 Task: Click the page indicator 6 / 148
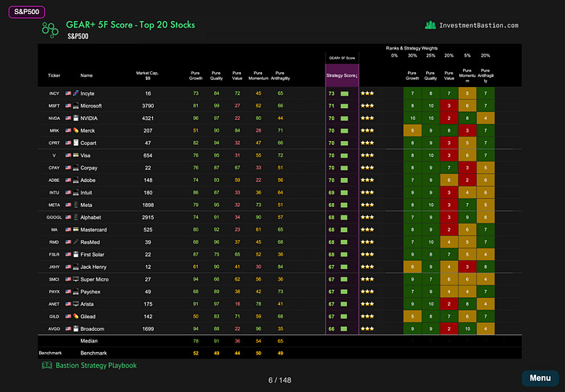pos(279,380)
